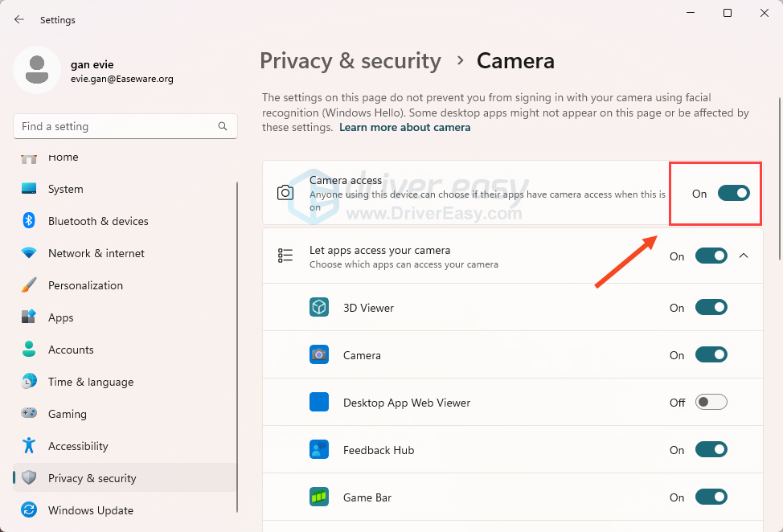The image size is (783, 532).
Task: Navigate back using the back arrow
Action: 18,19
